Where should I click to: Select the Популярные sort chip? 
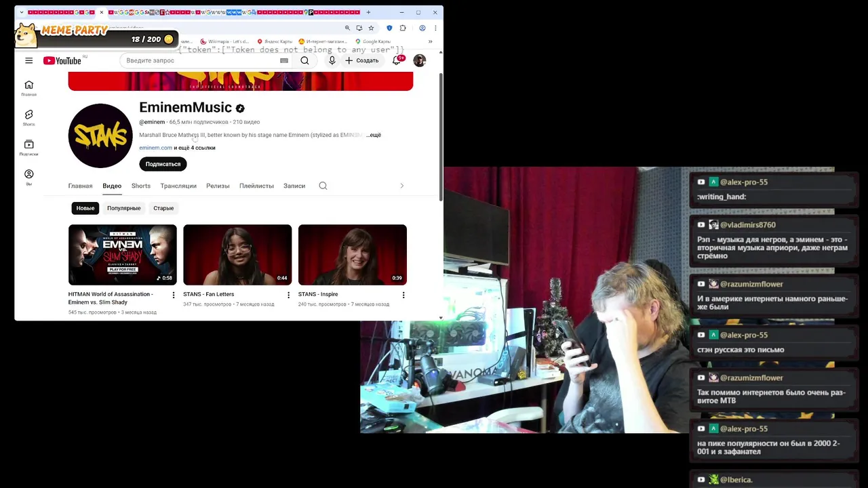pos(123,208)
